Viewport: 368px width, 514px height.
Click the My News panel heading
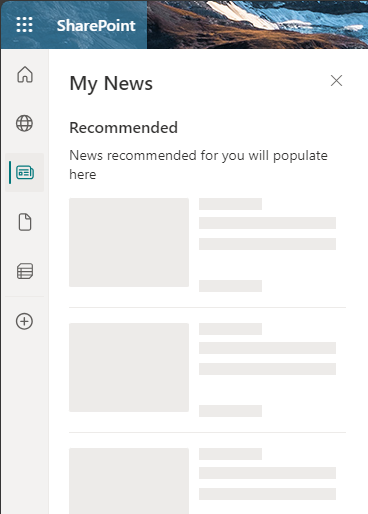111,83
